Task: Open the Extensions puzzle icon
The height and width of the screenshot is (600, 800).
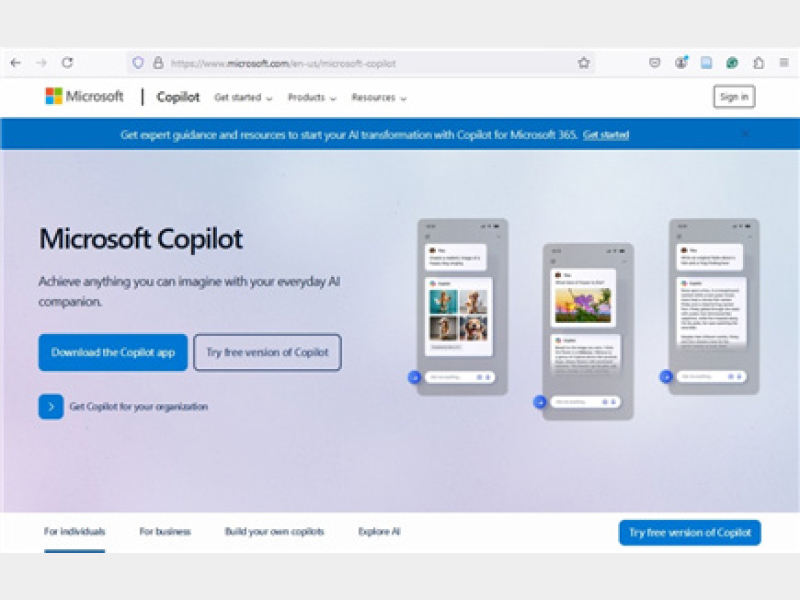Action: [x=759, y=63]
